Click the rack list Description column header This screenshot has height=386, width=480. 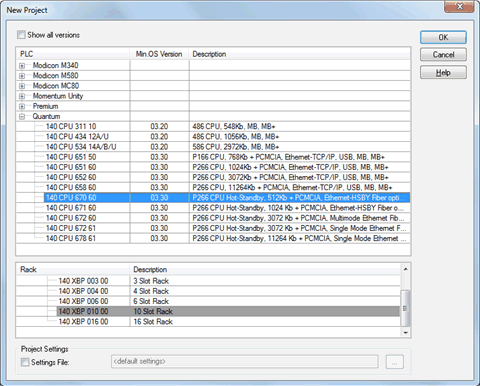coord(265,269)
